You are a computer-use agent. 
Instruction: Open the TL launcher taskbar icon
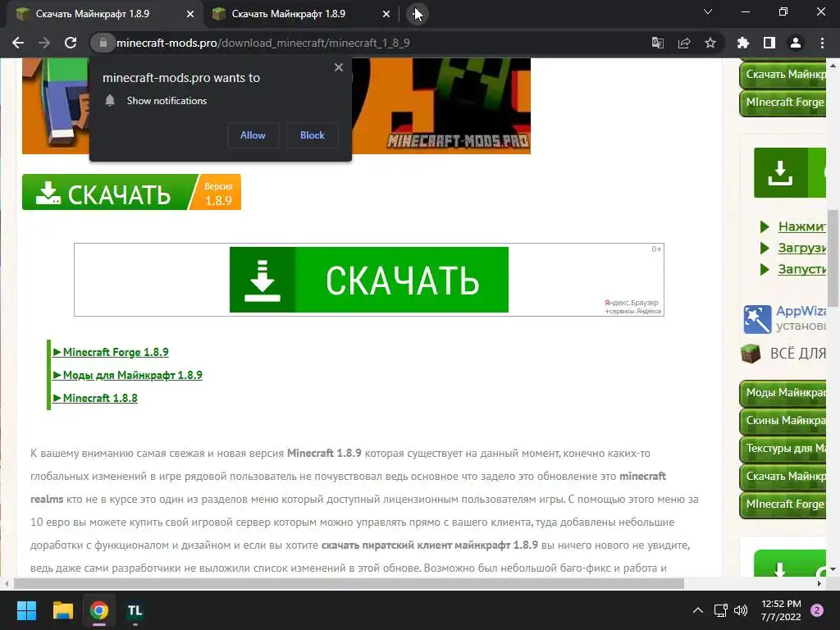(135, 610)
